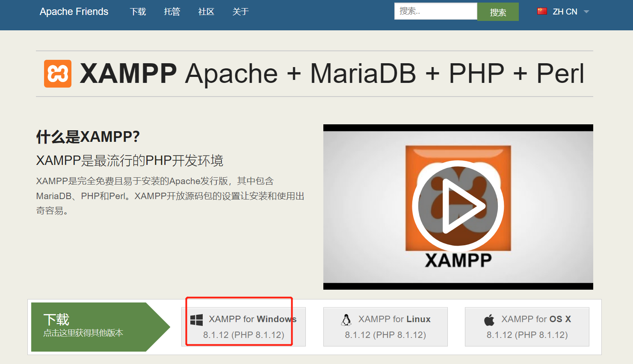
Task: Click the Linux penguin icon
Action: pyautogui.click(x=346, y=320)
